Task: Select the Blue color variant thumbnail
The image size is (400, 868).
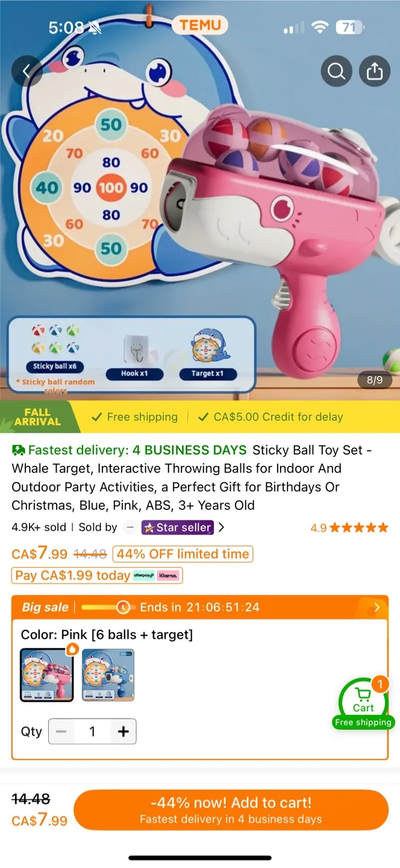Action: click(108, 675)
